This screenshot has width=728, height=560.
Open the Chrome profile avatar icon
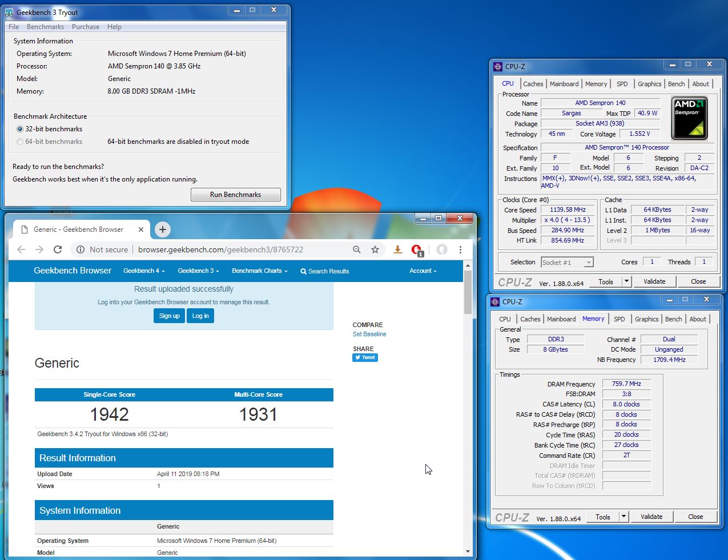(441, 249)
